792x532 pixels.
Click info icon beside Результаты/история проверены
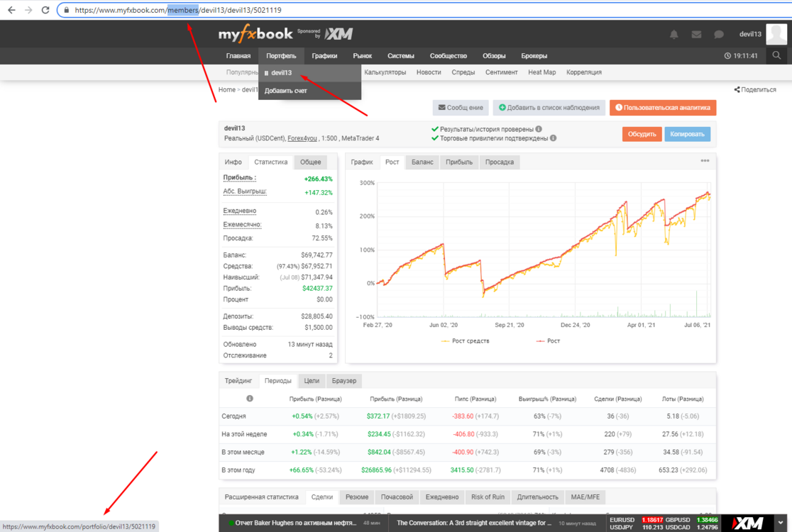[539, 128]
